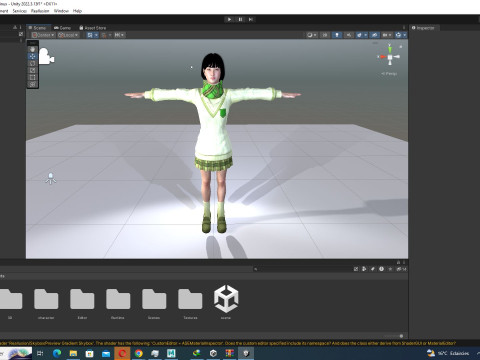480x360 pixels.
Task: Open the draw mode shading dropdown
Action: coord(312,35)
